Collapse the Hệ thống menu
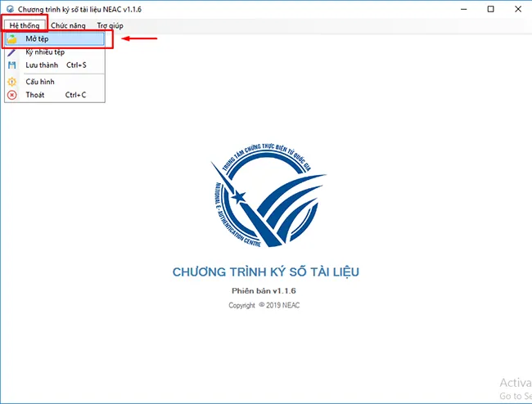Screen dimensions: 532x404 (x=24, y=25)
